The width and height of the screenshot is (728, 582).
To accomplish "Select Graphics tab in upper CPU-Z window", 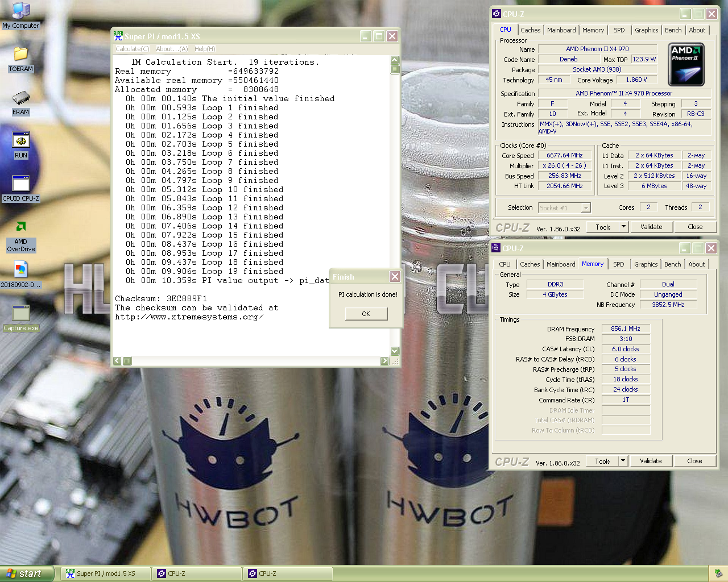I will tap(647, 30).
